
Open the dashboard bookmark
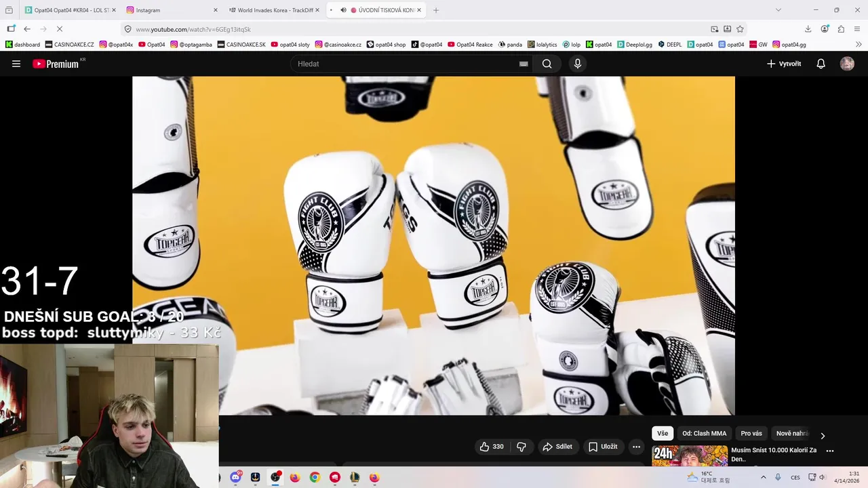pyautogui.click(x=22, y=45)
